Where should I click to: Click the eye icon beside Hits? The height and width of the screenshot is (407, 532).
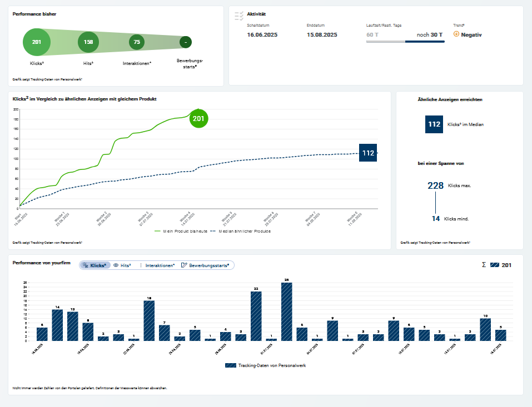pyautogui.click(x=116, y=265)
